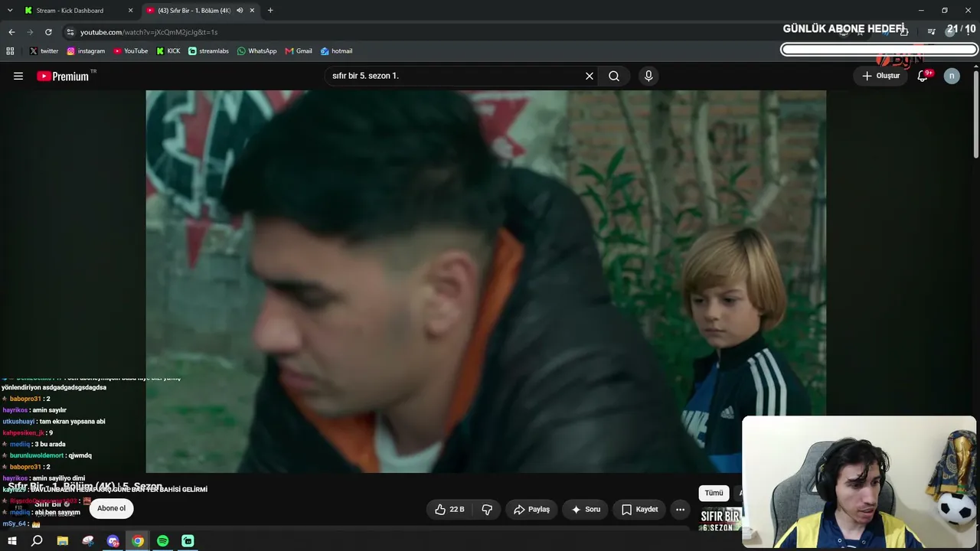The height and width of the screenshot is (551, 980).
Task: Open the streamlabs bookmark
Action: click(208, 51)
